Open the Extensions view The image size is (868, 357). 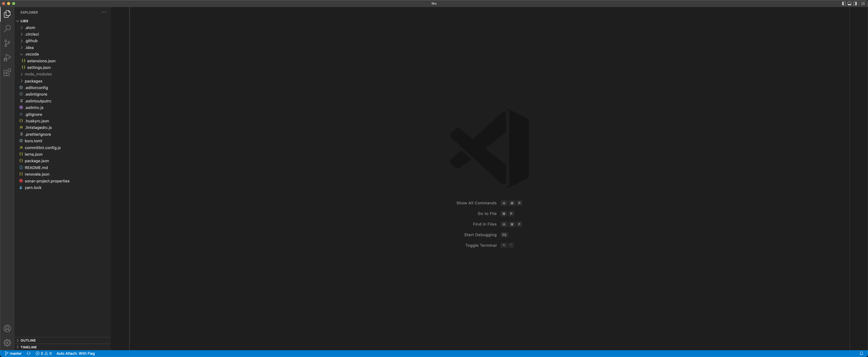tap(7, 72)
